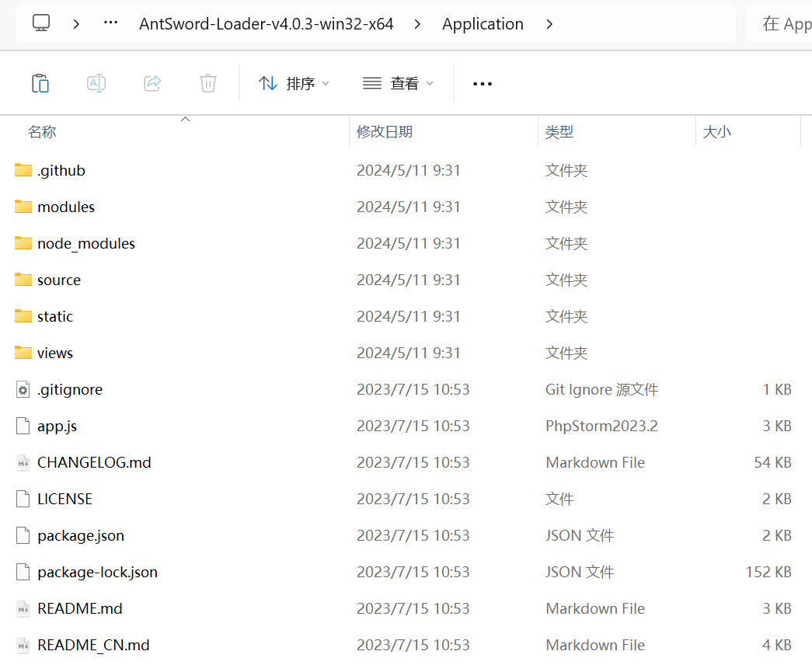Image resolution: width=812 pixels, height=665 pixels.
Task: Click the modules folder name
Action: (66, 207)
